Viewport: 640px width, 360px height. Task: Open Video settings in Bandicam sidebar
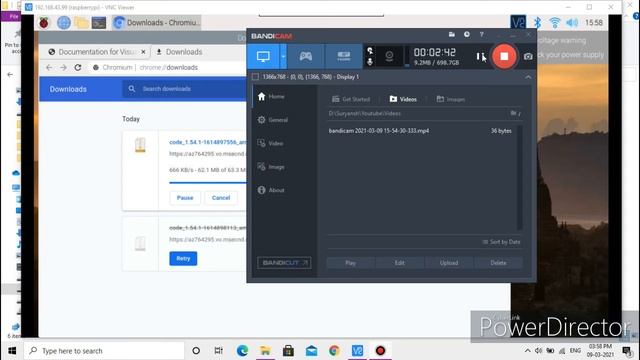click(x=283, y=143)
